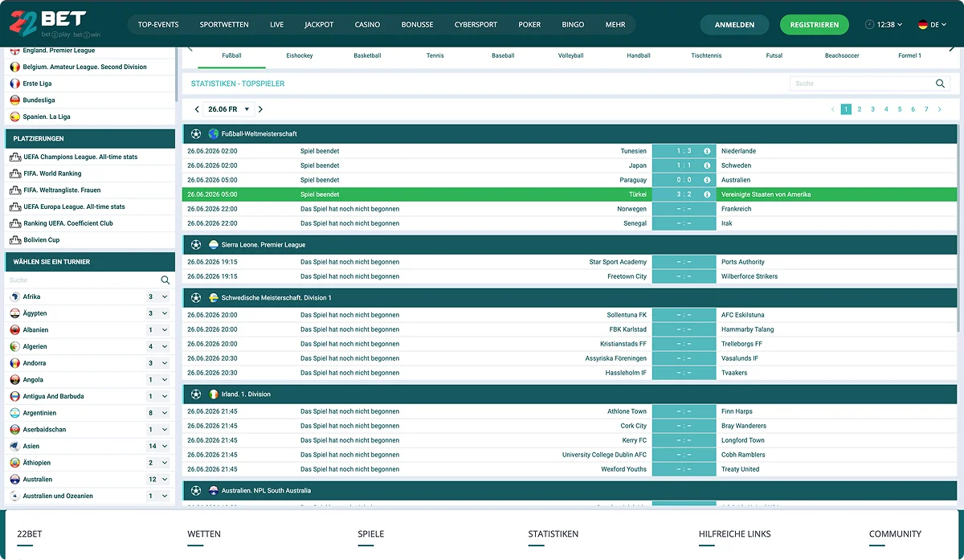Viewport: 964px width, 560px height.
Task: Go to the previous date arrow
Action: (198, 109)
